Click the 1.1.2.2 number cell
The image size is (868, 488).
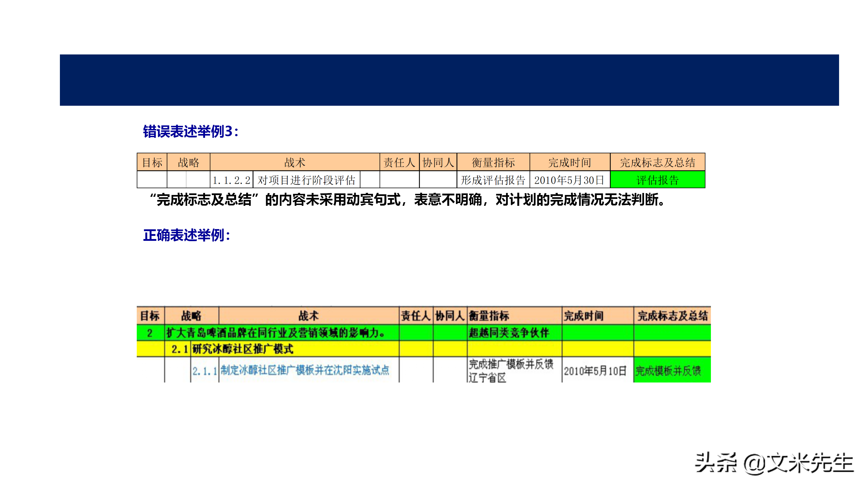[231, 180]
